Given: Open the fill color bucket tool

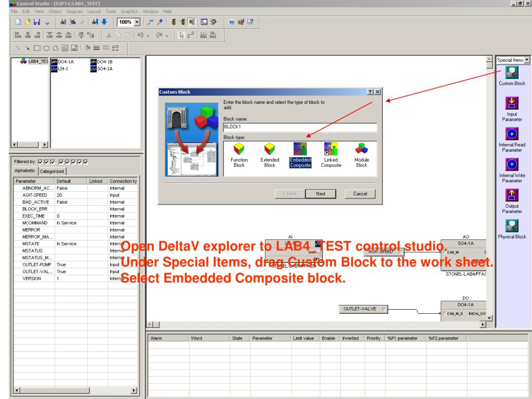Looking at the screenshot, I should pos(87,48).
